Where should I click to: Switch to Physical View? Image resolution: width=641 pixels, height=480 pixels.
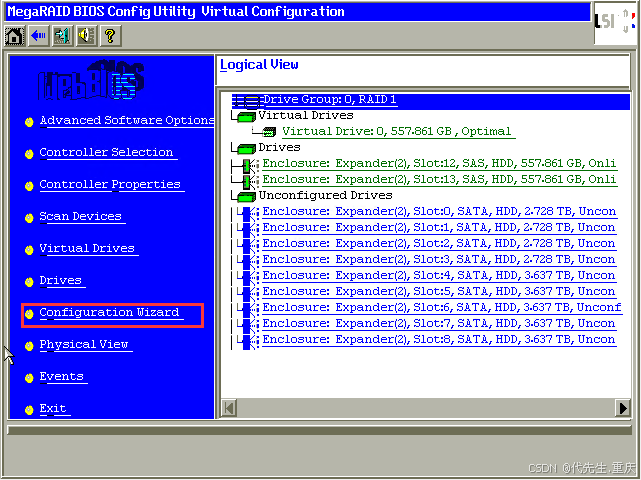point(84,345)
